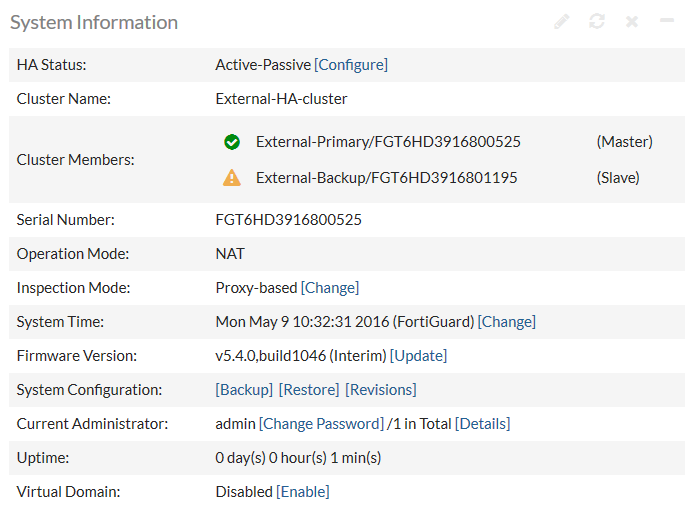Change the Inspection Mode setting
Image resolution: width=687 pixels, height=508 pixels.
pyautogui.click(x=330, y=287)
